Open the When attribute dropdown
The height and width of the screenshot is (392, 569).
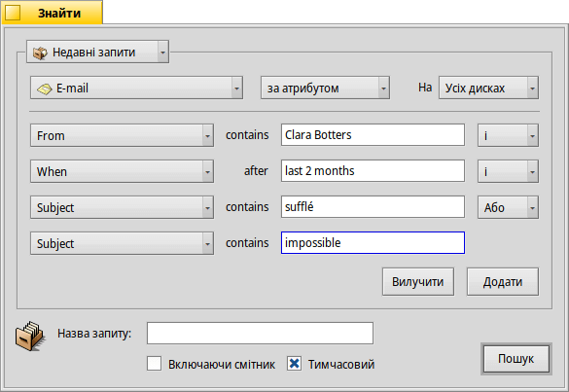point(122,171)
